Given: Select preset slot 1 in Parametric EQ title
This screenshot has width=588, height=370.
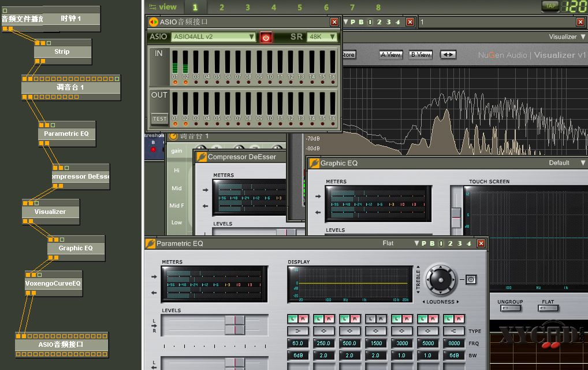Looking at the screenshot, I should (x=441, y=243).
